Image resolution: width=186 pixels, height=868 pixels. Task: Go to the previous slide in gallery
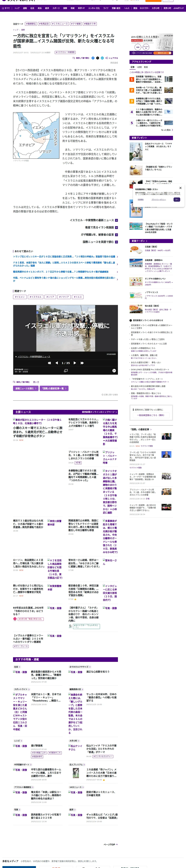pyautogui.click(x=56, y=363)
